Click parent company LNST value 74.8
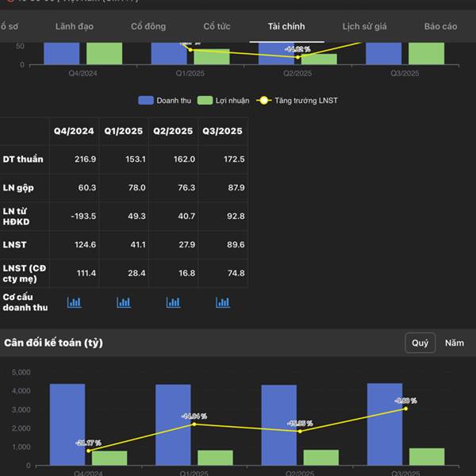Screen dimensions: 476x476 coord(236,274)
